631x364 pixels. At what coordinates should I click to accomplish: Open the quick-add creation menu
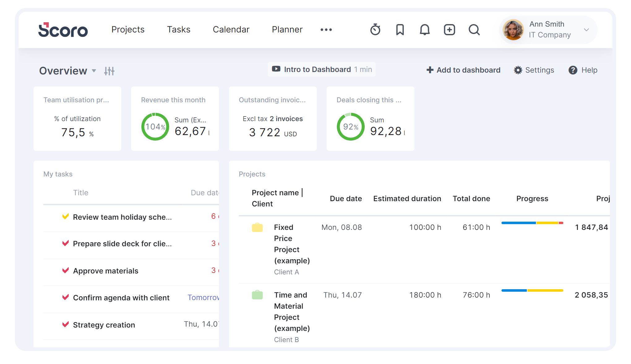[x=449, y=30]
